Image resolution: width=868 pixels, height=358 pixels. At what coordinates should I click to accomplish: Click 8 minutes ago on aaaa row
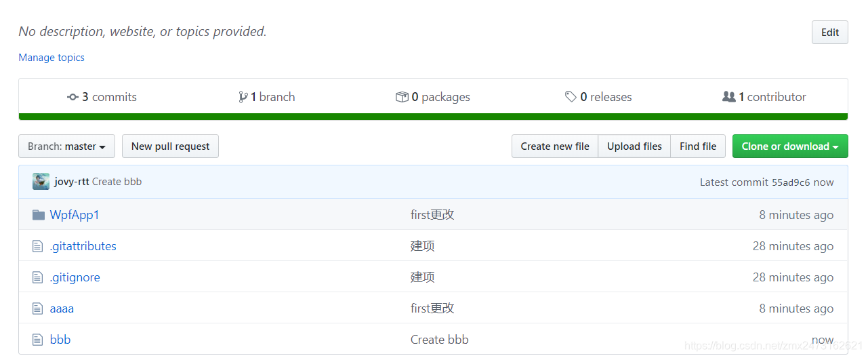coord(796,309)
